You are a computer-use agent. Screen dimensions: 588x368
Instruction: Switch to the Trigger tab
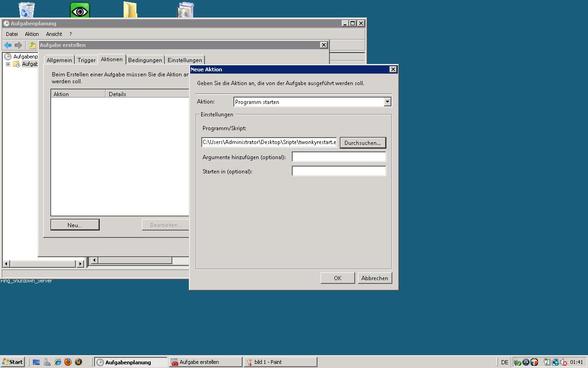click(x=86, y=60)
